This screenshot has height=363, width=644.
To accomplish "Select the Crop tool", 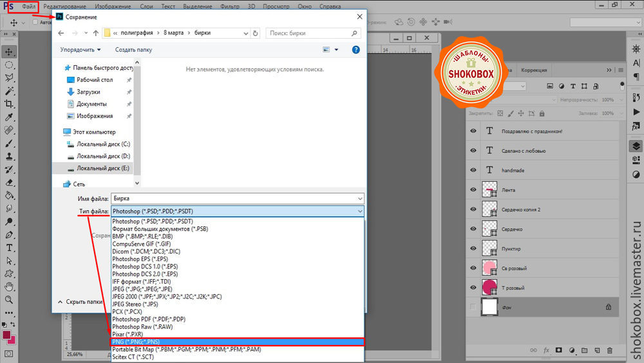I will (10, 104).
